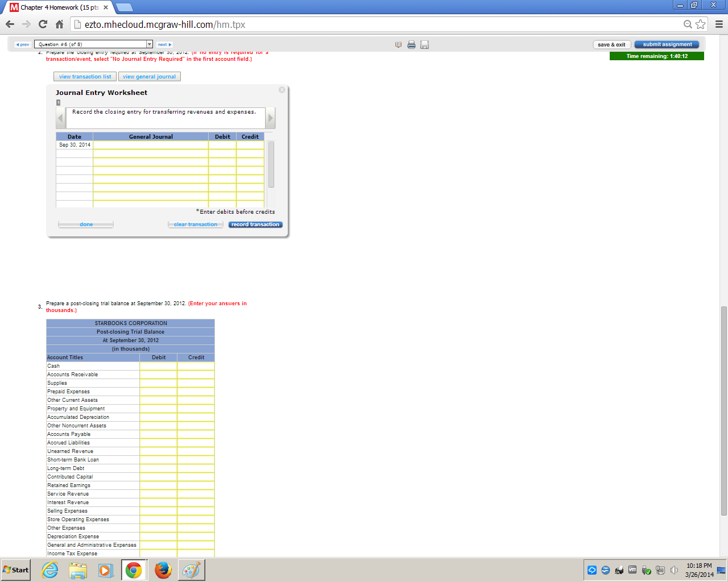Viewport: 728px width, 582px height.
Task: Click the taskbar clock
Action: (699, 570)
